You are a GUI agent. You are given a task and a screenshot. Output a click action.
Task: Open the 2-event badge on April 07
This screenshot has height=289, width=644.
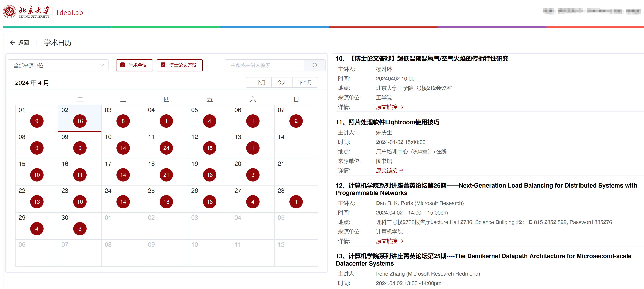tap(296, 121)
